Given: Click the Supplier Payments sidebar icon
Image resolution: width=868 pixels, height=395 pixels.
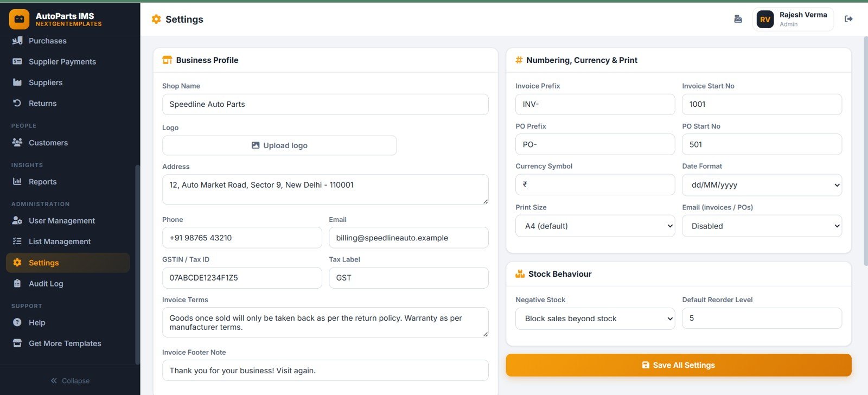Looking at the screenshot, I should (x=17, y=61).
